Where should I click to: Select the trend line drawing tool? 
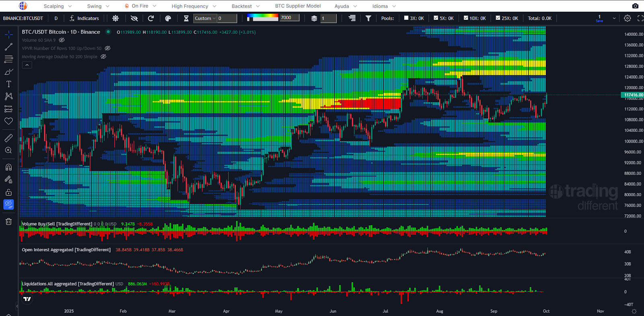[8, 47]
